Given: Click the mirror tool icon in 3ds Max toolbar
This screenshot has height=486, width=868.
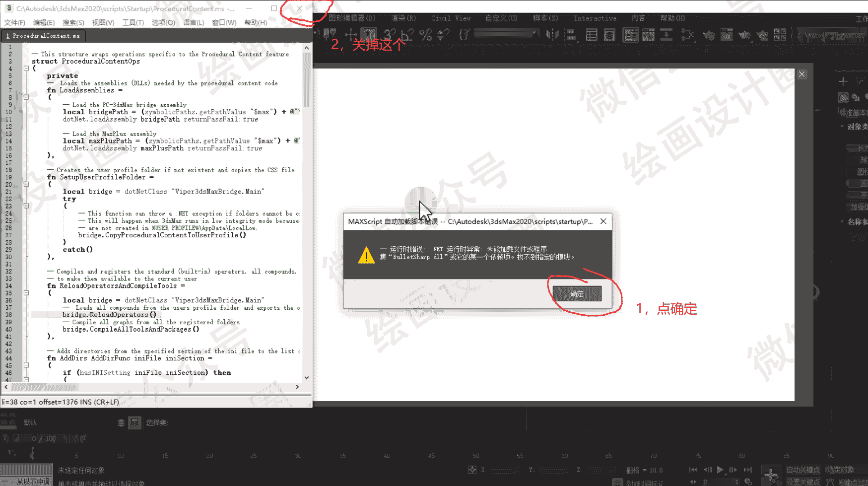Looking at the screenshot, I should click(x=552, y=35).
